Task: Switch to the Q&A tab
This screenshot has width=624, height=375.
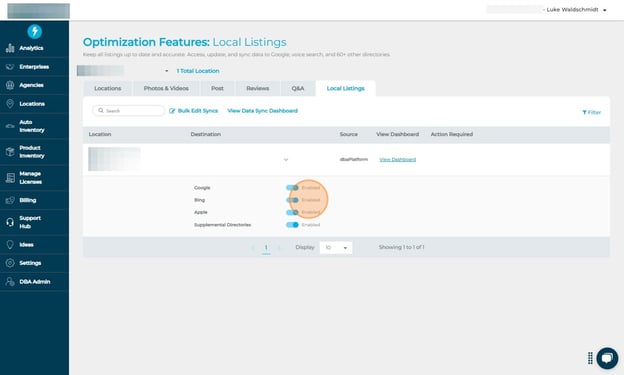Action: click(298, 88)
